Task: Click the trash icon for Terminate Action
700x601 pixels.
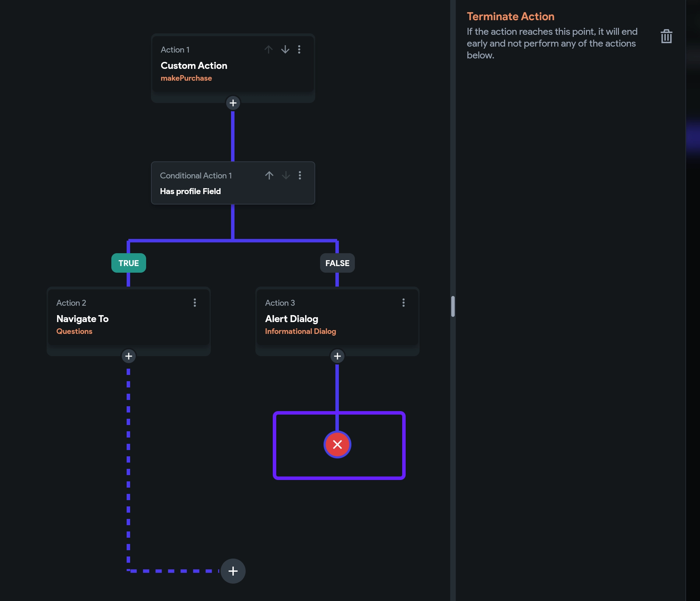Action: (x=666, y=37)
